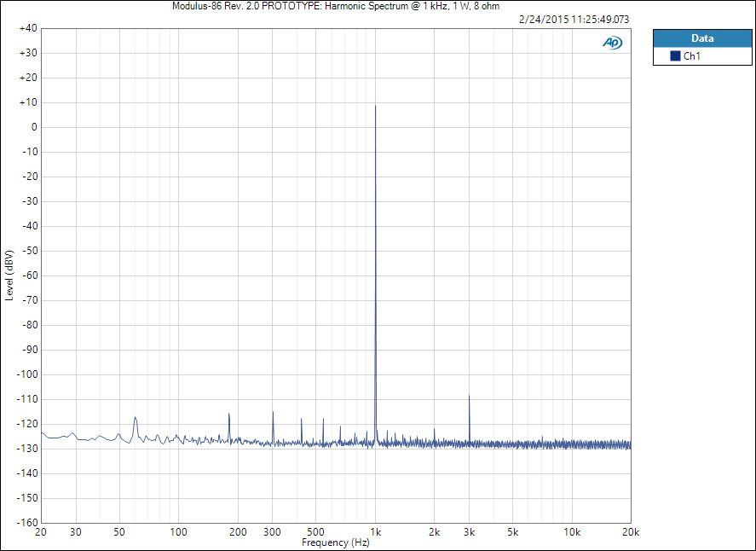
Task: Click the 300 frequency axis label
Action: click(273, 532)
